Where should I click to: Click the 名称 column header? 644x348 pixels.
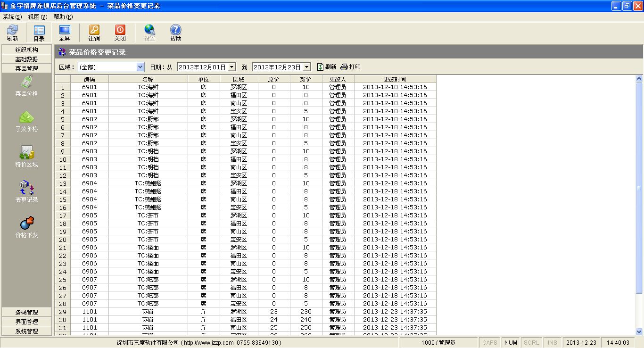(148, 79)
